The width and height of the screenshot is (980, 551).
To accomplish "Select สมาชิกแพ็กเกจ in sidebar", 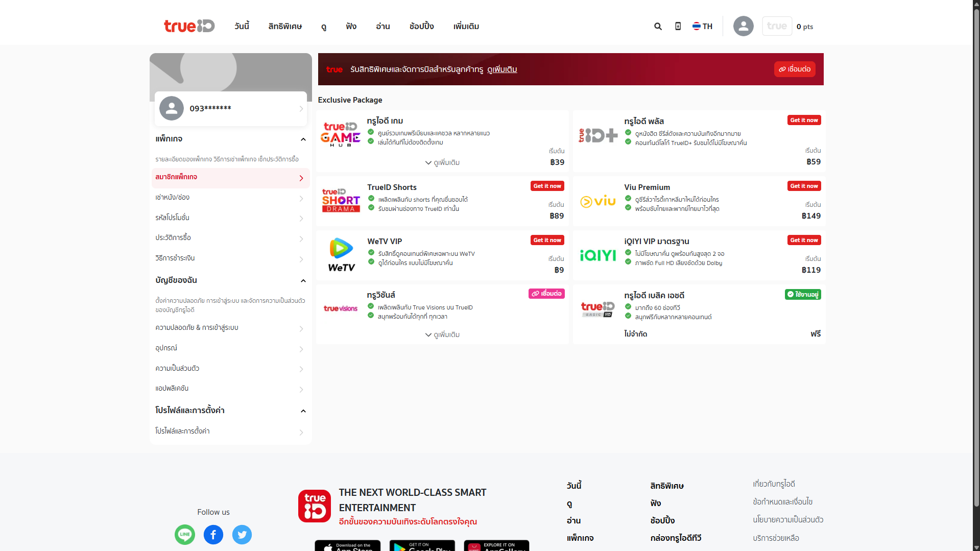I will click(x=231, y=178).
